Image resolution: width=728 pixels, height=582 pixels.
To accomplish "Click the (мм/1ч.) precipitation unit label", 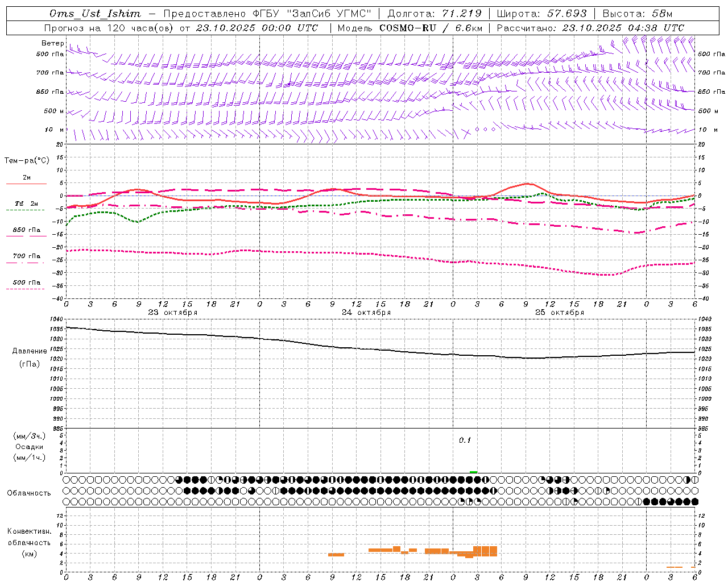I will click(x=30, y=458).
